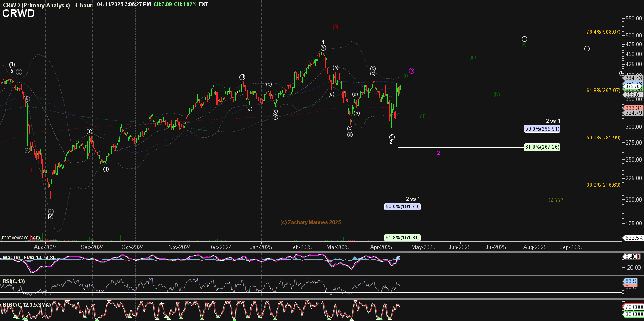644x321 pixels.
Task: Click the timestamp 04/11/2025 3:06:27 PM
Action: tap(123, 4)
